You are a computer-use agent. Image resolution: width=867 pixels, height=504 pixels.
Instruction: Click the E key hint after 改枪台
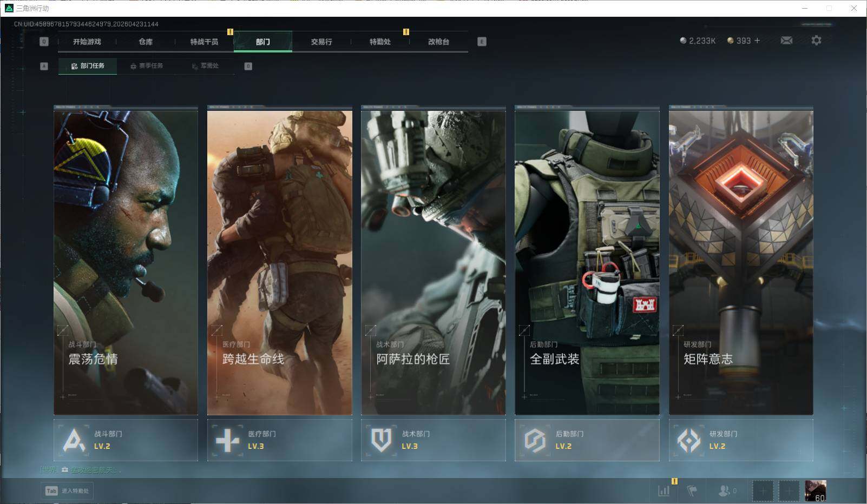(x=482, y=42)
